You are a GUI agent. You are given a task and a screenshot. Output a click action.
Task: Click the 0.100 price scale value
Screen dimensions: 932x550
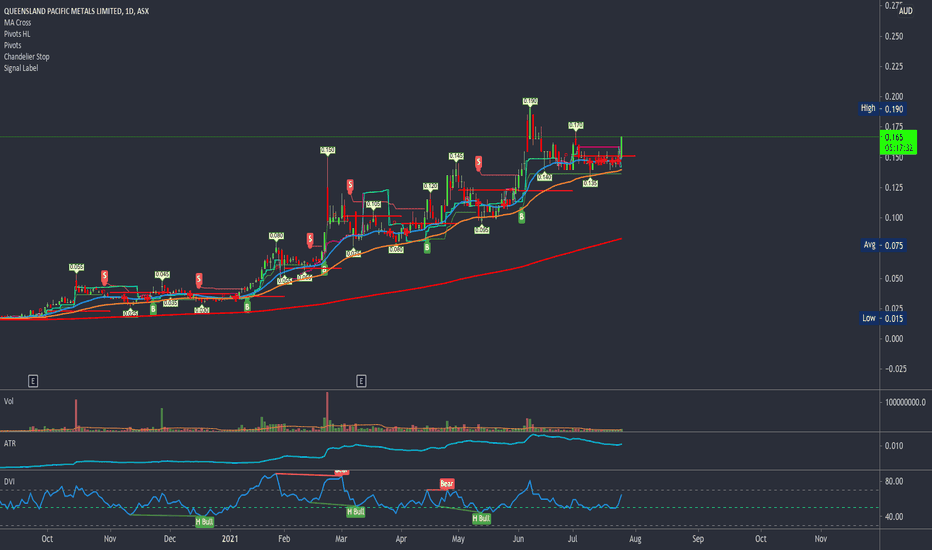(x=894, y=218)
